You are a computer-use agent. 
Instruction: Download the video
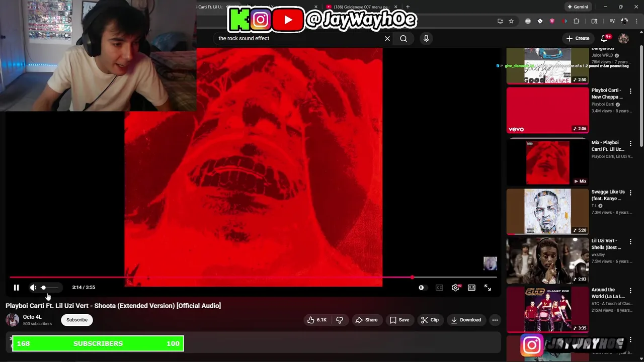click(466, 320)
